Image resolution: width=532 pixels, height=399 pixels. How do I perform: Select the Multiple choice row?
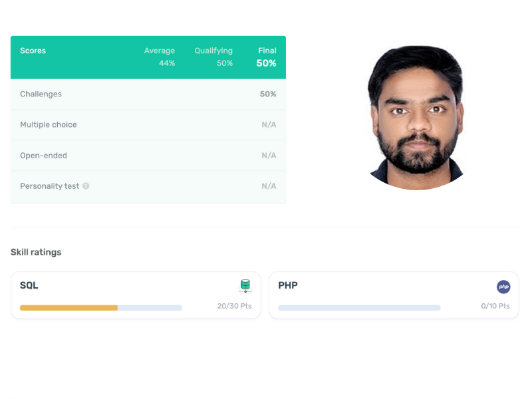148,124
